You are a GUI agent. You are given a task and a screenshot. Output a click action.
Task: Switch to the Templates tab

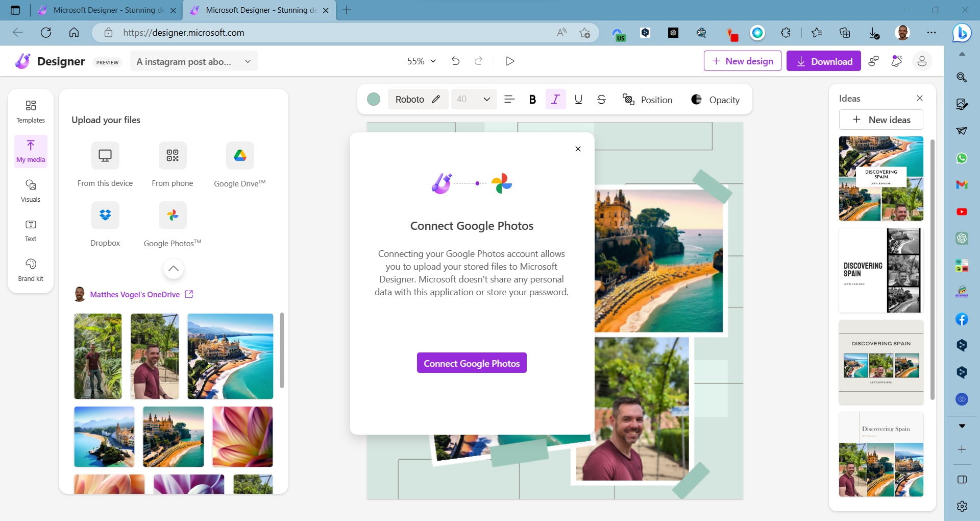31,111
